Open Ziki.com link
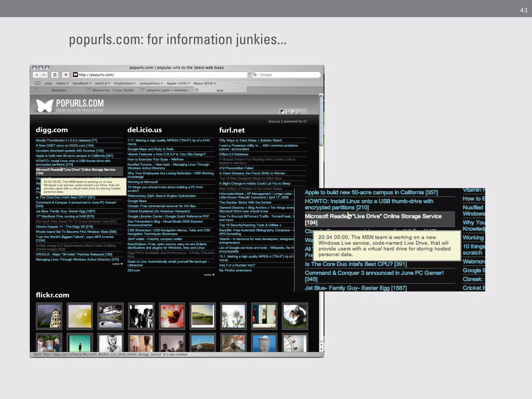Viewport: 532px width, 399px height. [x=134, y=270]
